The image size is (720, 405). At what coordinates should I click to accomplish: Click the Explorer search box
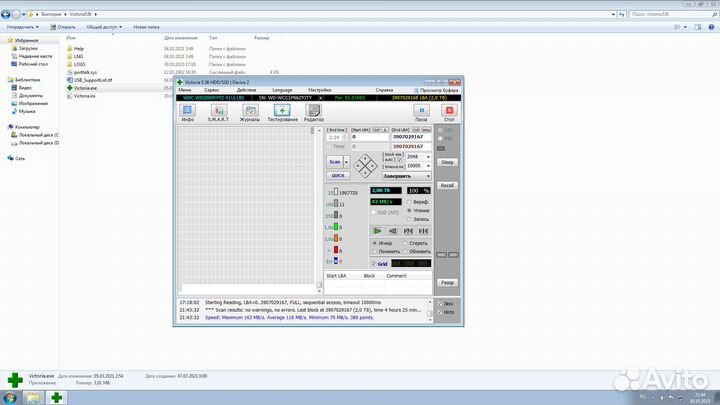[x=673, y=15]
